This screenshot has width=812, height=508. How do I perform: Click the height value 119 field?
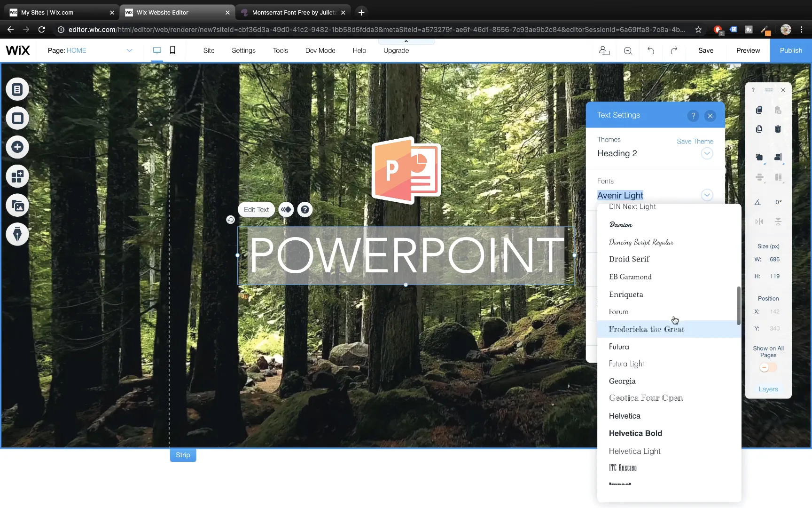click(774, 276)
